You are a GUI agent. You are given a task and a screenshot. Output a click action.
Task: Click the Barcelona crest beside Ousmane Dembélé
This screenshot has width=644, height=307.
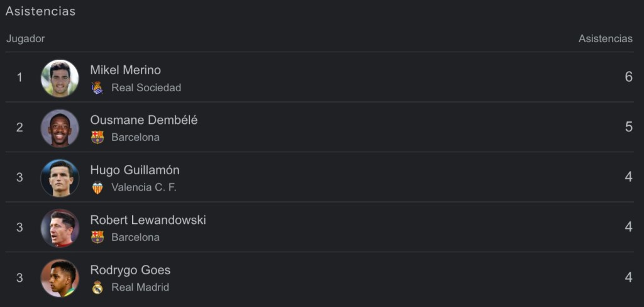pyautogui.click(x=97, y=137)
